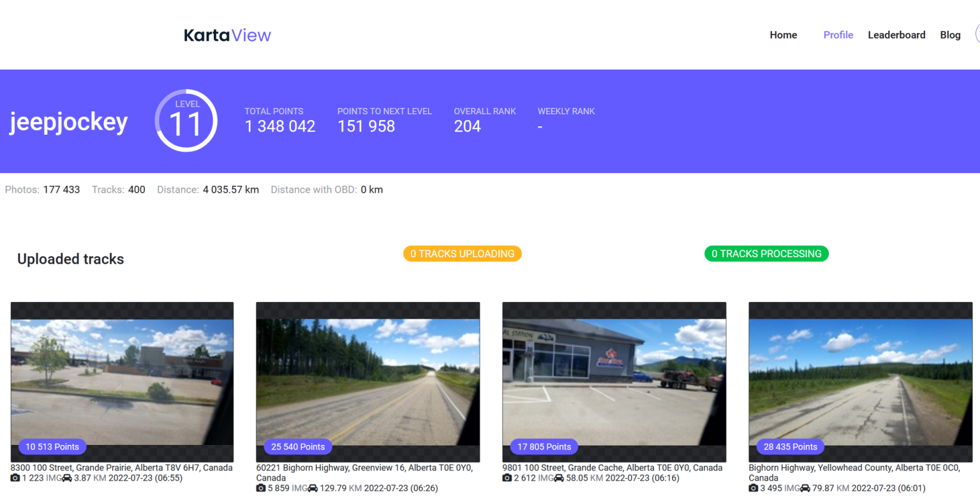Click the Bighorn Highway Greenview track thumbnail

coord(368,381)
